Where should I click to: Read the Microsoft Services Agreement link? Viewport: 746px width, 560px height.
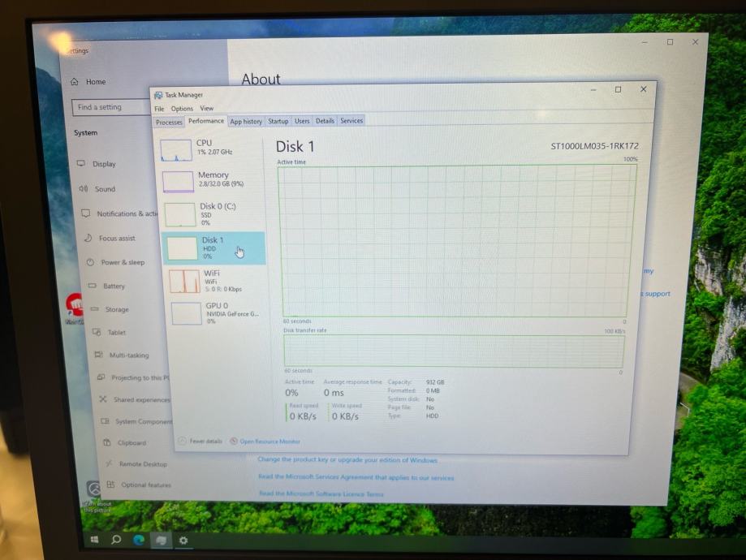[356, 477]
